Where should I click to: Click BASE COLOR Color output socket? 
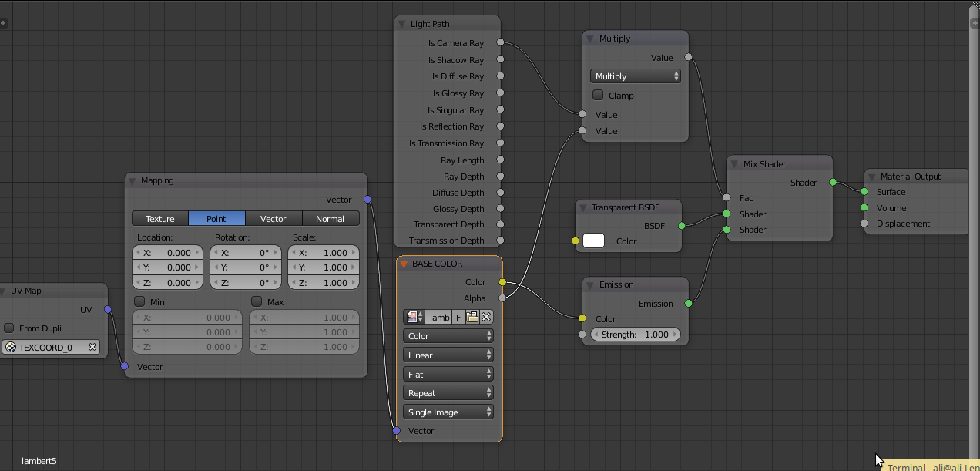click(502, 282)
